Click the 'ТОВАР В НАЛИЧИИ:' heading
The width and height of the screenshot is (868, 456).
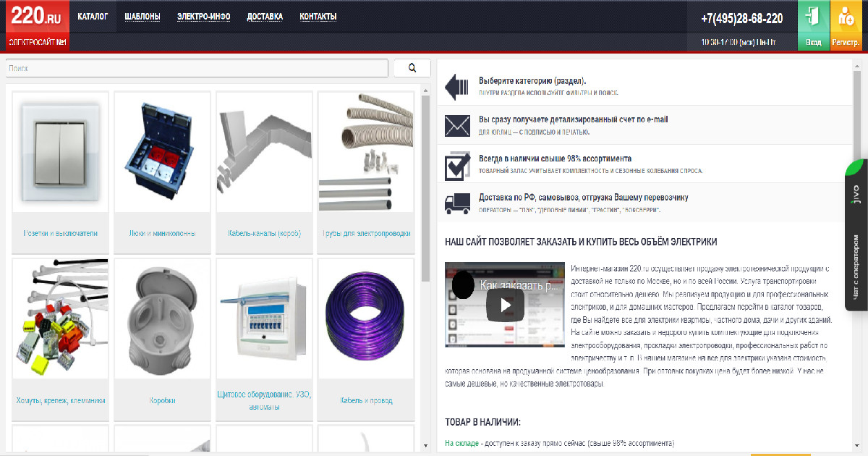click(482, 422)
